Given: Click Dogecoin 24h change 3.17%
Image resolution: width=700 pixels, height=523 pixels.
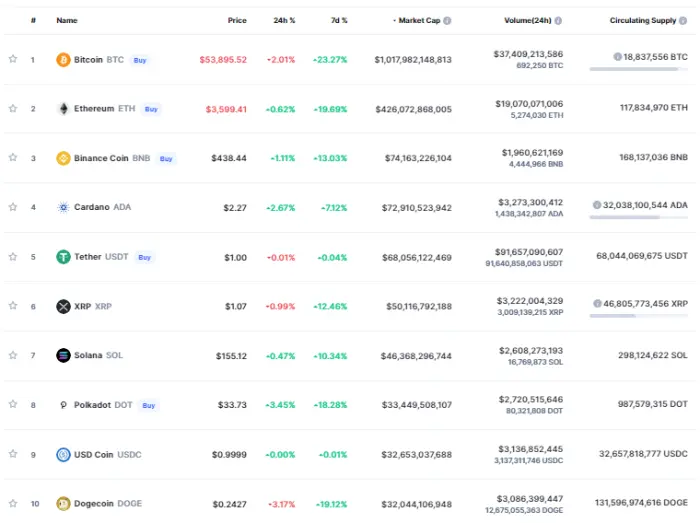Looking at the screenshot, I should point(282,504).
